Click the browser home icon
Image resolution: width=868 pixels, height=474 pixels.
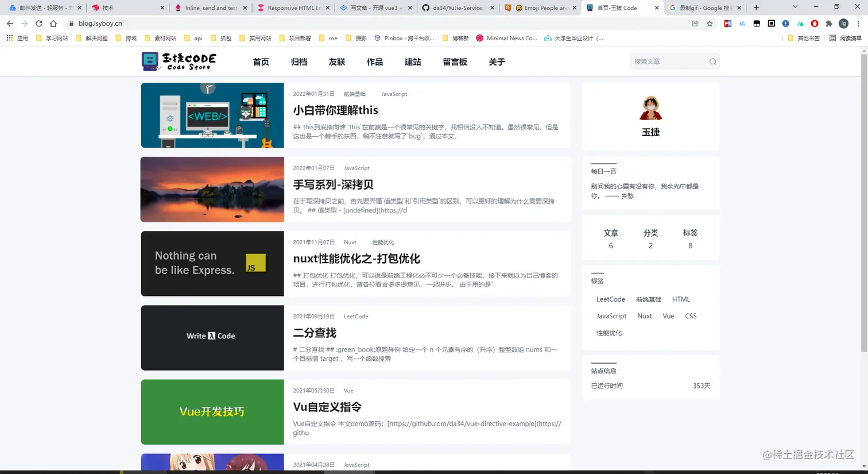tap(53, 24)
